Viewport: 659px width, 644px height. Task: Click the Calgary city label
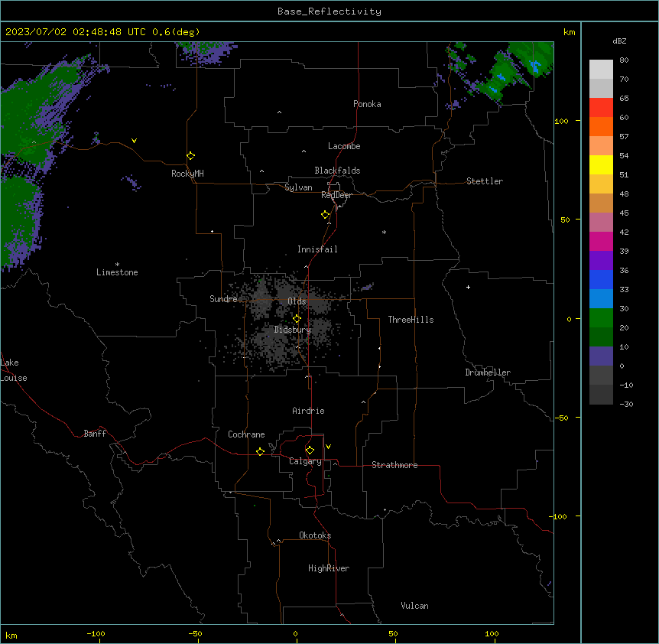[x=305, y=461]
